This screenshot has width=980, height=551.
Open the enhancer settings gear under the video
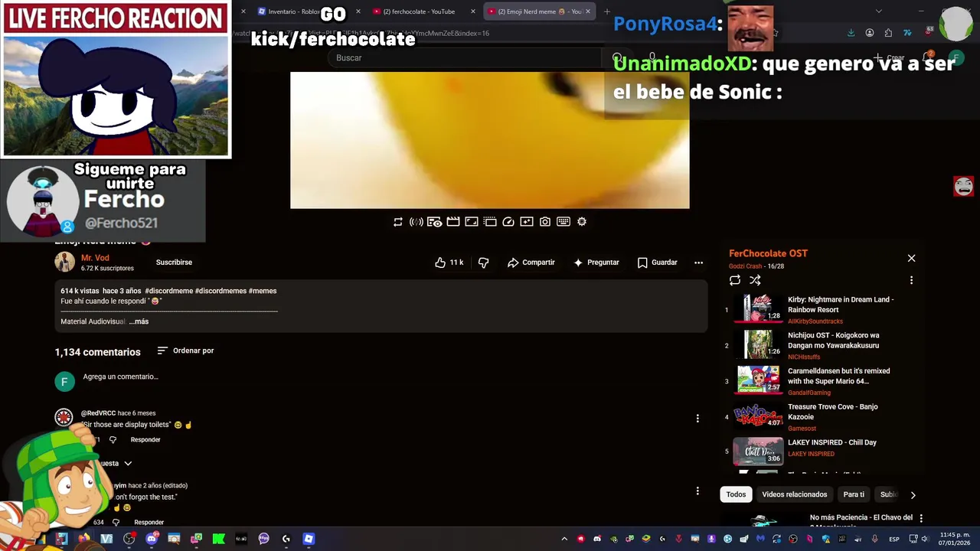(x=582, y=222)
